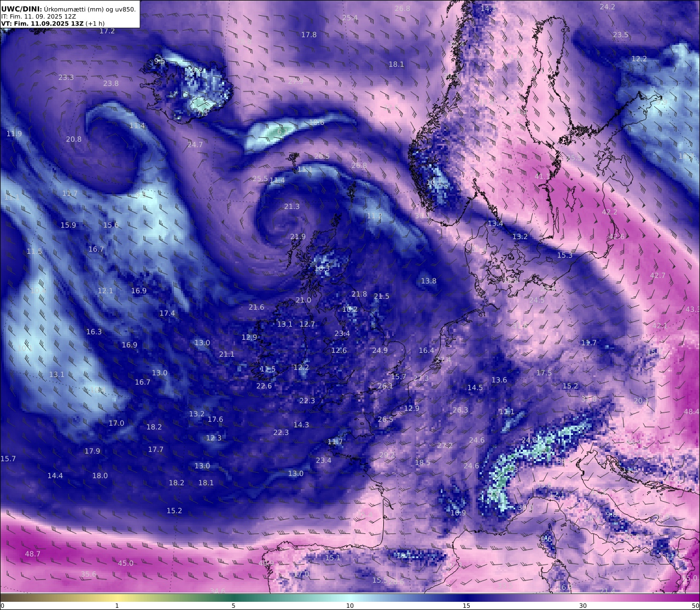Image resolution: width=700 pixels, height=610 pixels.
Task: Click the 15.1 value over Spain
Action: pos(333,558)
